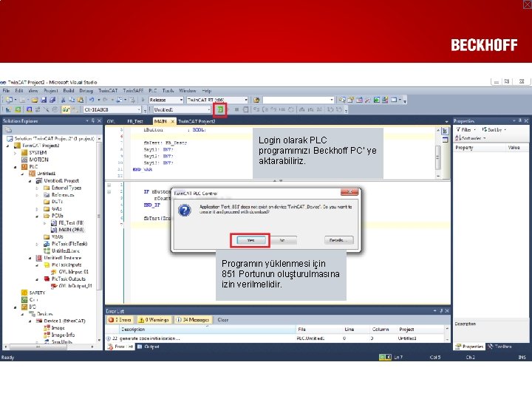Close the MAIN editor tab
532x399 pixels.
(172, 121)
